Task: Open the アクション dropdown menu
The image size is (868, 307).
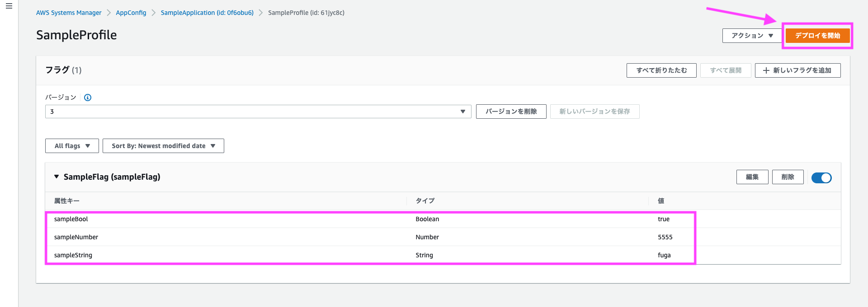Action: 752,36
